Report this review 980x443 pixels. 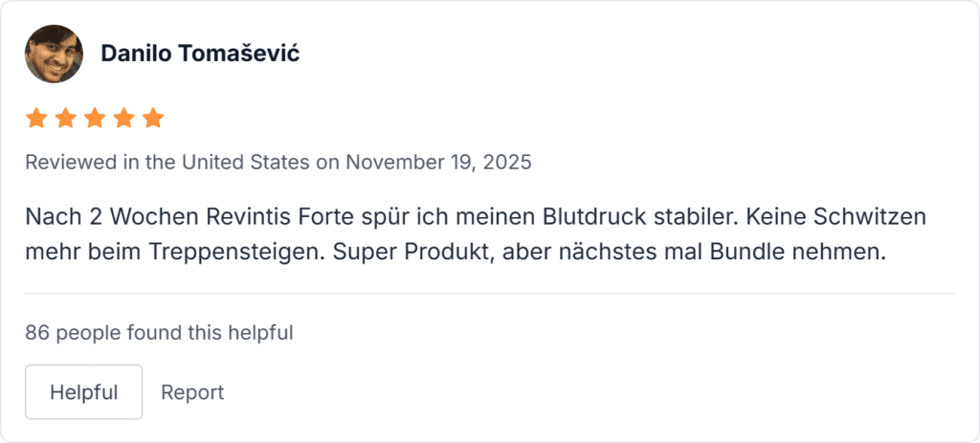192,392
